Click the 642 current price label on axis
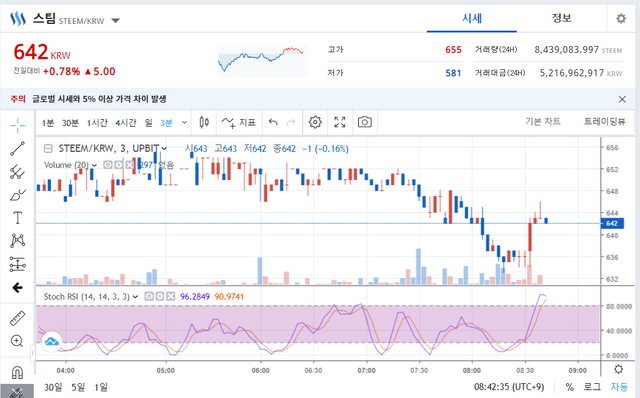Screen dimensions: 640x398 (x=612, y=223)
